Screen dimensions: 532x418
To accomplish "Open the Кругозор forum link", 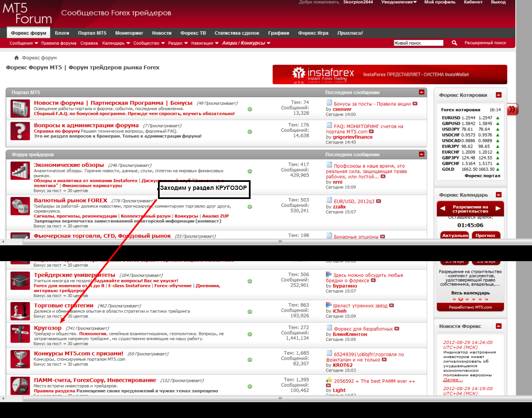I will [48, 328].
